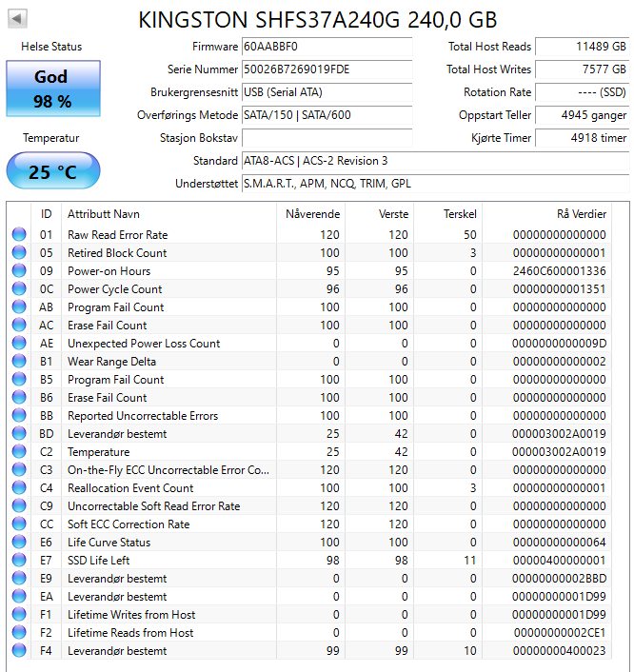Click the status orb for Lifetime Writes from Host
The height and width of the screenshot is (672, 634).
pos(19,615)
